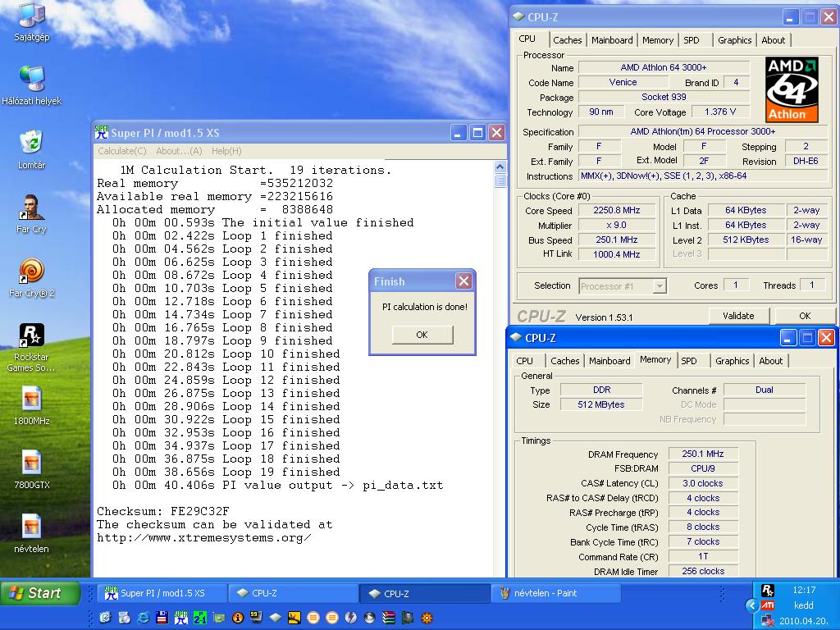Click the Rockstar icon in system tray

[768, 591]
